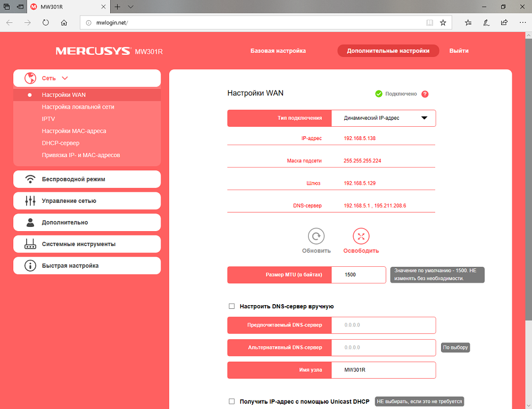Click the set tabs aside icon
This screenshot has width=532, height=409.
[x=20, y=7]
